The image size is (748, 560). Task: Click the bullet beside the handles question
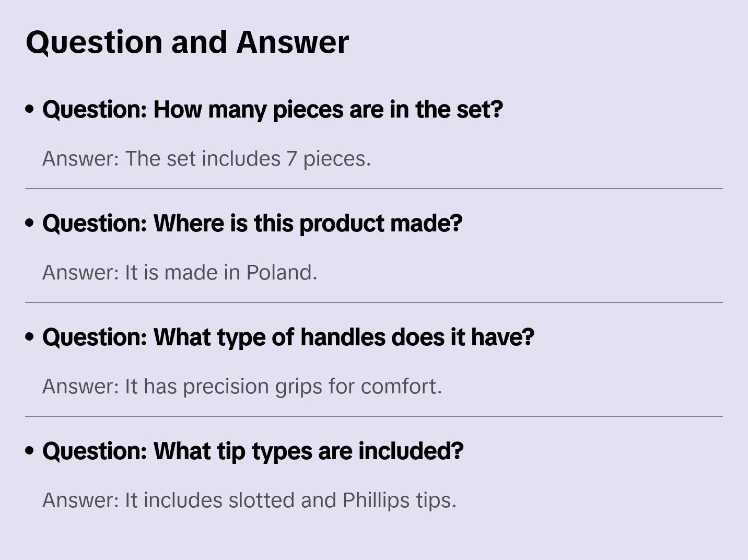30,337
